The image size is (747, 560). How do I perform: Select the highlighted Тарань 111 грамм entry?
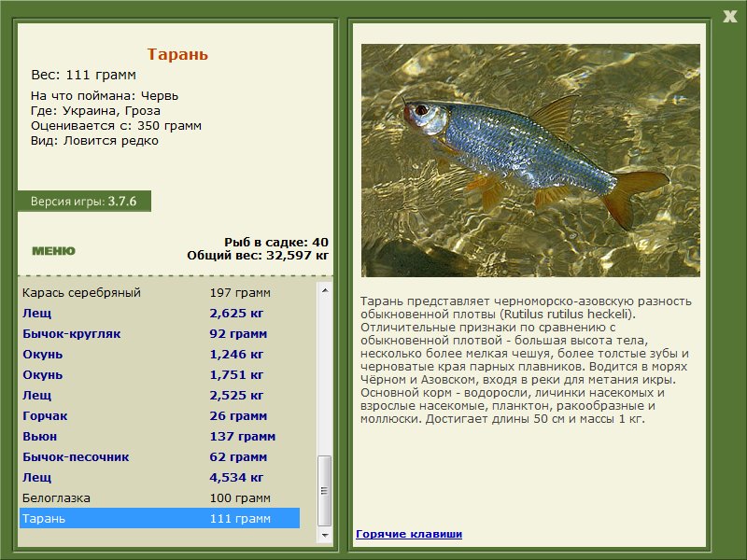pos(160,518)
